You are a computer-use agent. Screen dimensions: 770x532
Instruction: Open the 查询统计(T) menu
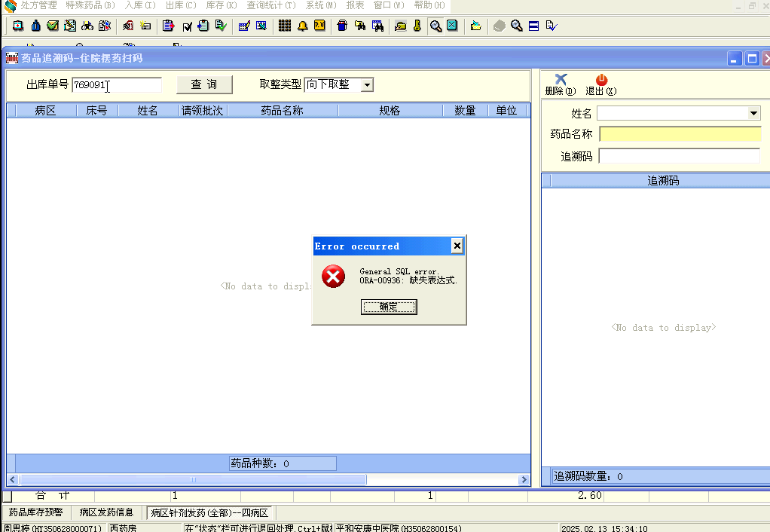[x=271, y=5]
